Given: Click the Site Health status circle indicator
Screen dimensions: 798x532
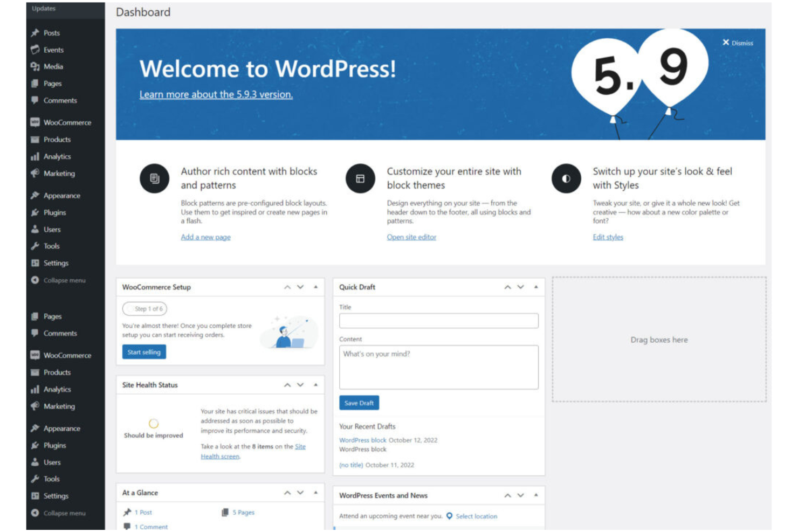Looking at the screenshot, I should [154, 423].
